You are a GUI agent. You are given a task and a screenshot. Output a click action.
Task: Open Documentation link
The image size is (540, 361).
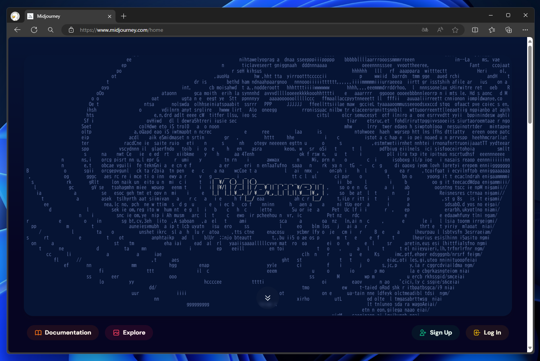[63, 332]
